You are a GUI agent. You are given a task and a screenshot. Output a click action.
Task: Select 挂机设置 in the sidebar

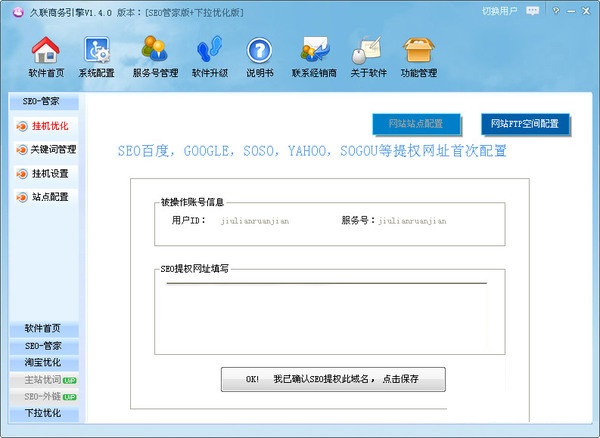pos(50,173)
